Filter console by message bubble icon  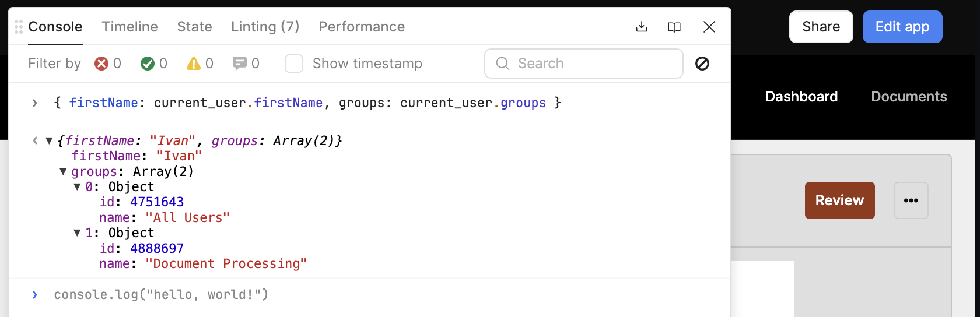(239, 64)
